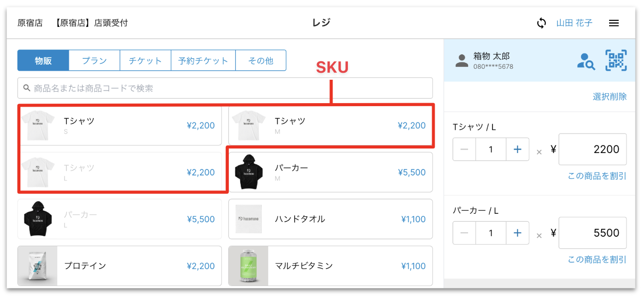Image resolution: width=644 pixels, height=298 pixels.
Task: Open the customer search icon
Action: [x=586, y=61]
